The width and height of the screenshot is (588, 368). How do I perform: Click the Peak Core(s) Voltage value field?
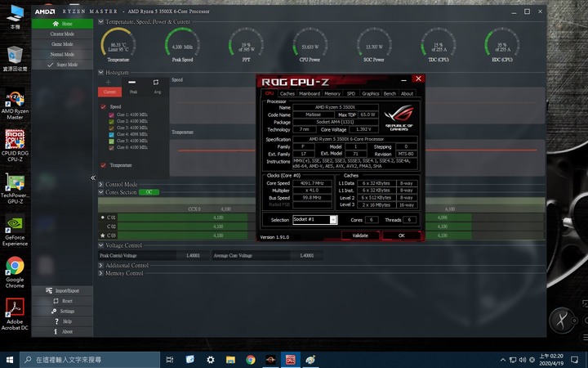(x=193, y=256)
